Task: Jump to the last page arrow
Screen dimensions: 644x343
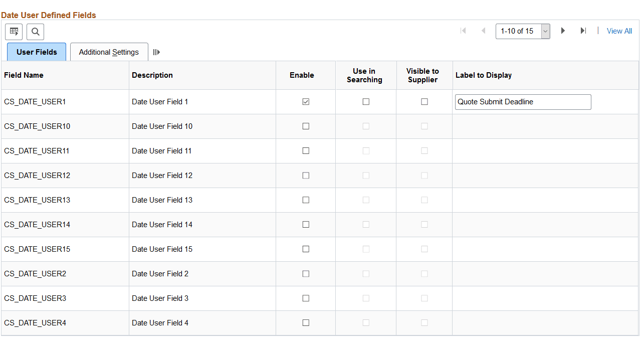Action: 583,31
